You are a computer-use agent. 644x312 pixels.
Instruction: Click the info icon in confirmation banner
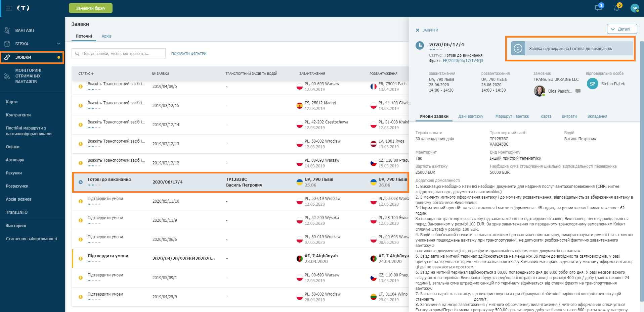pos(518,48)
